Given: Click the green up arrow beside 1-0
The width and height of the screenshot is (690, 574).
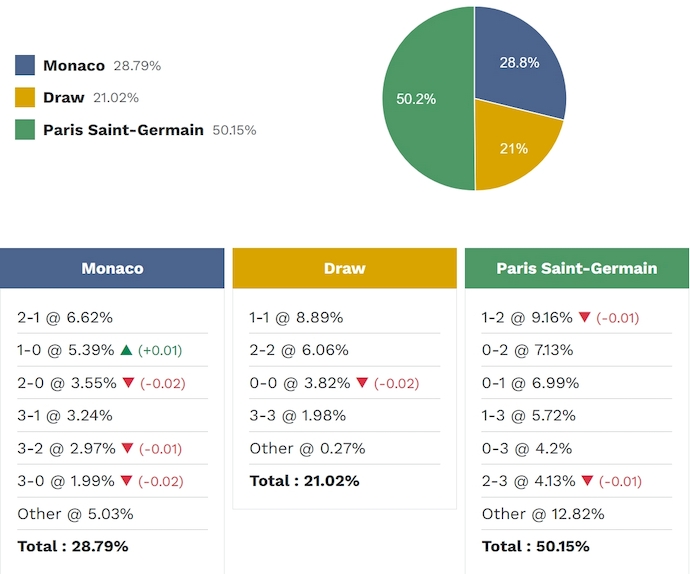Looking at the screenshot, I should click(x=126, y=351).
